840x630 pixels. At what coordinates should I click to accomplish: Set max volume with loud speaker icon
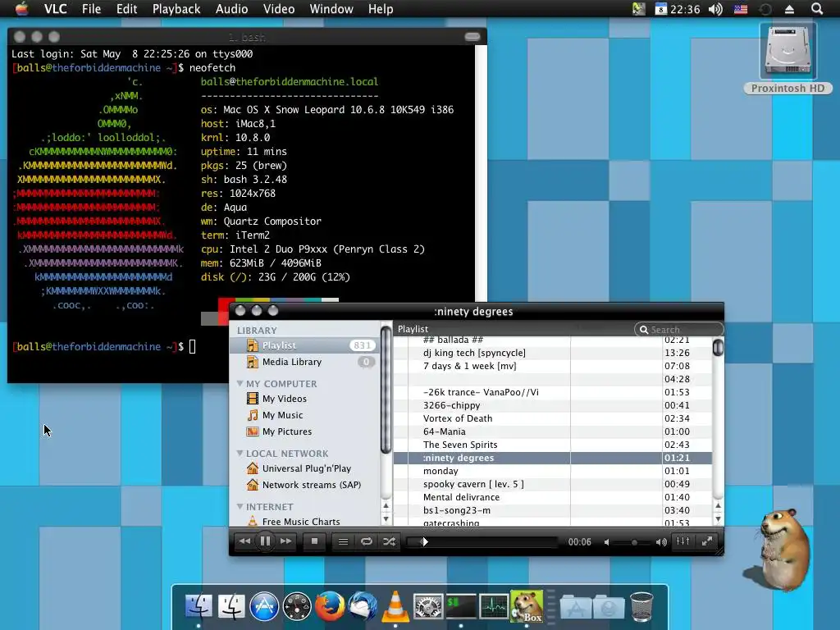click(662, 542)
